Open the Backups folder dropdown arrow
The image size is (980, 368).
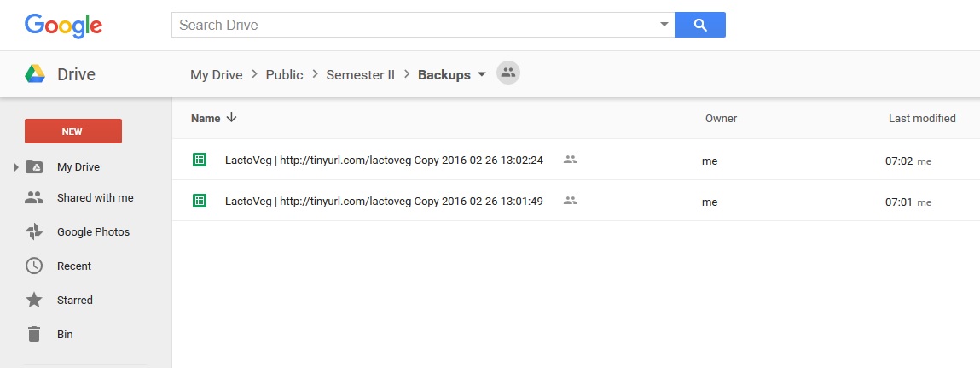(x=482, y=74)
